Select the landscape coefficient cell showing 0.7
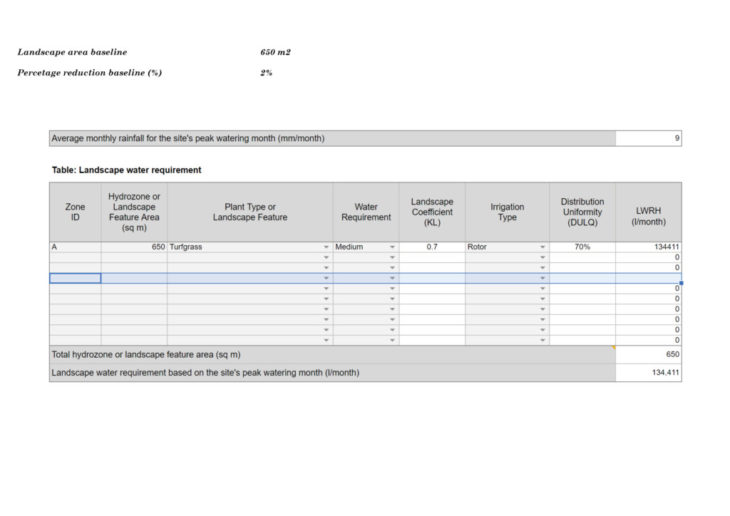730x516 pixels. click(x=431, y=246)
